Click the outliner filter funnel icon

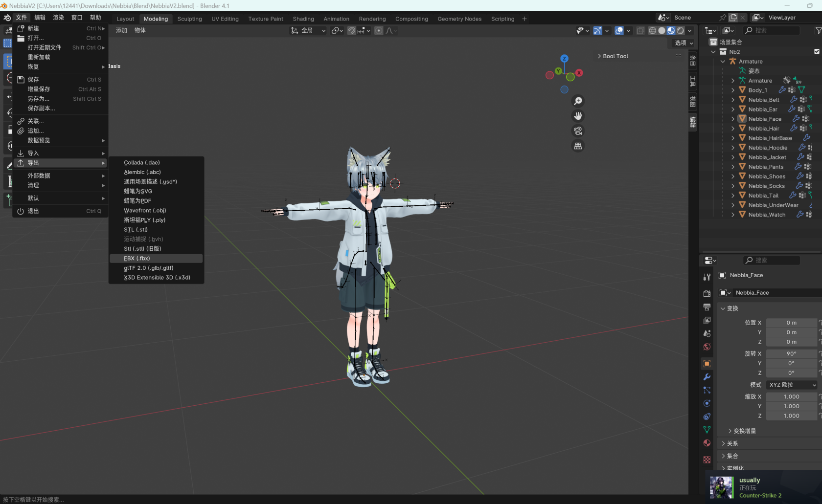818,30
